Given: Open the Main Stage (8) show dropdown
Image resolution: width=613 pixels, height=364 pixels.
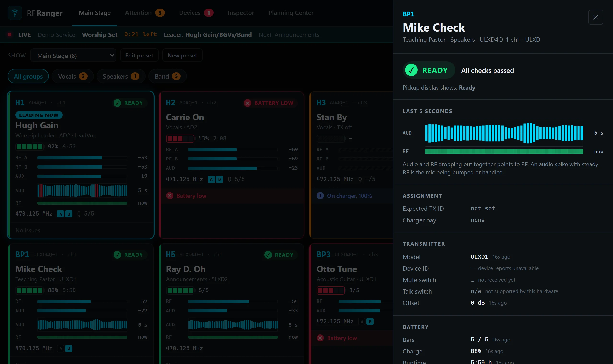Looking at the screenshot, I should (73, 55).
